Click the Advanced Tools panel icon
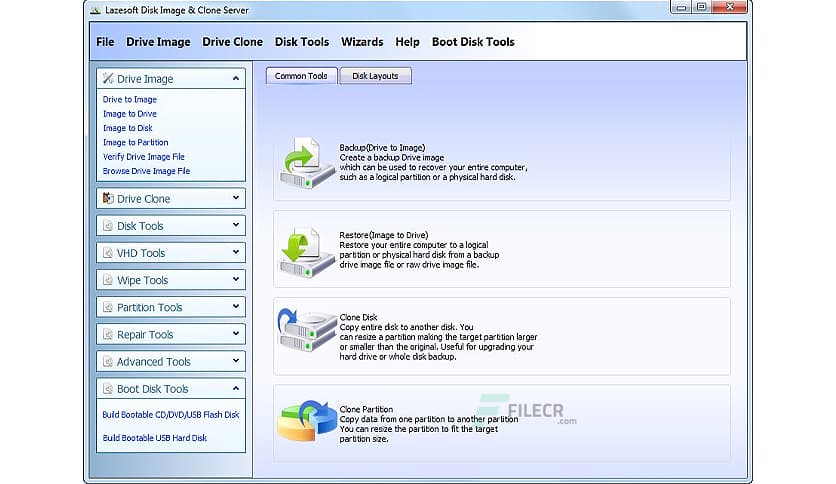 coord(108,362)
